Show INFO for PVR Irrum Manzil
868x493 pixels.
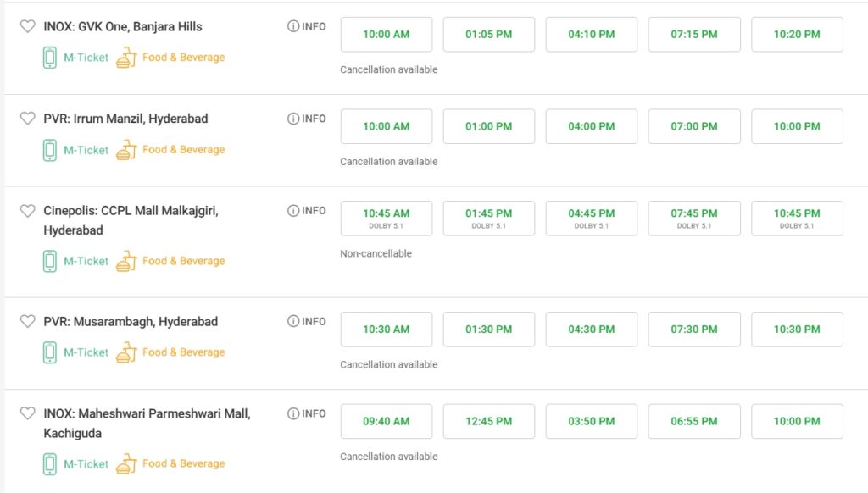306,119
